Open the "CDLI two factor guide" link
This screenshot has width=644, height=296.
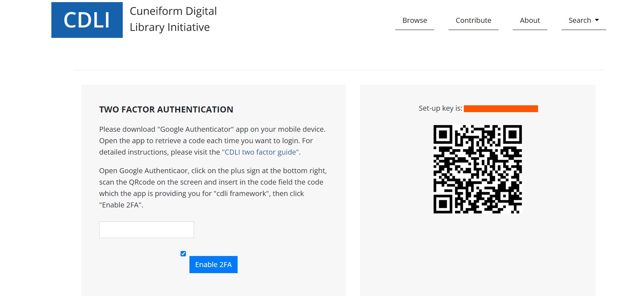pos(260,152)
